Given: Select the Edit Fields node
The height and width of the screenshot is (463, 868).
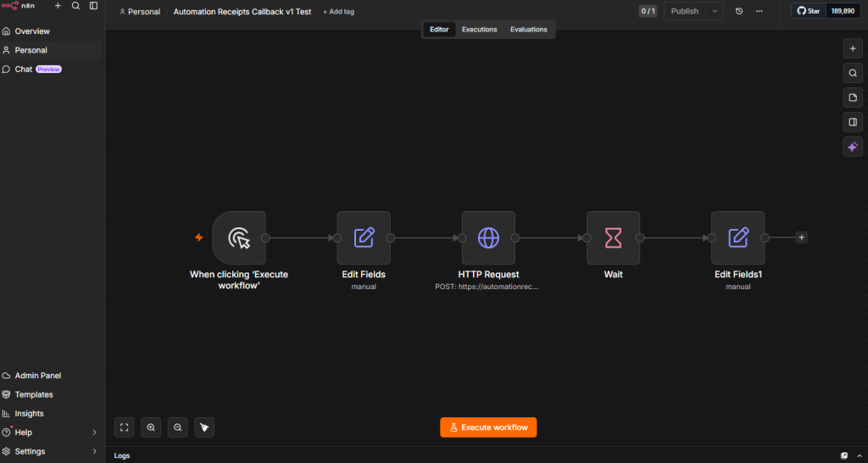Looking at the screenshot, I should tap(364, 237).
